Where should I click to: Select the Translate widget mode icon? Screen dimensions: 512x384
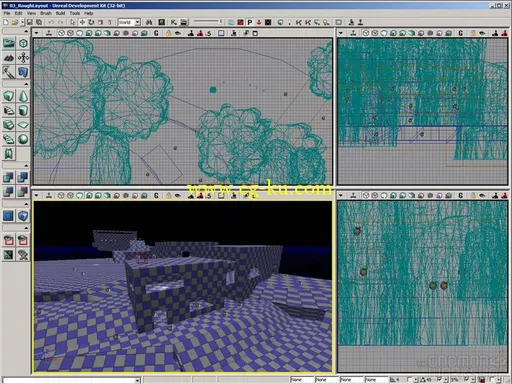pyautogui.click(x=82, y=22)
